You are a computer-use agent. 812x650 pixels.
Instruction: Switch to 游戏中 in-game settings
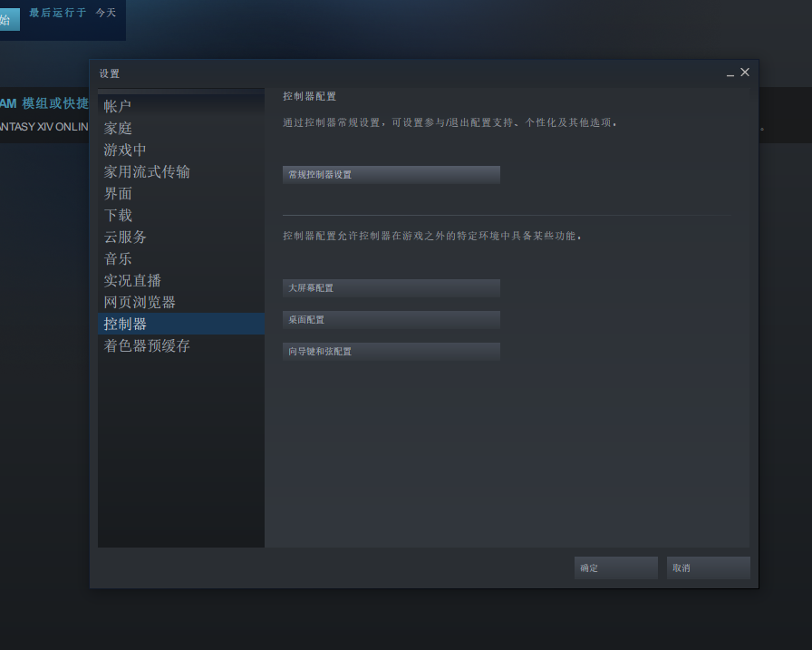click(125, 150)
